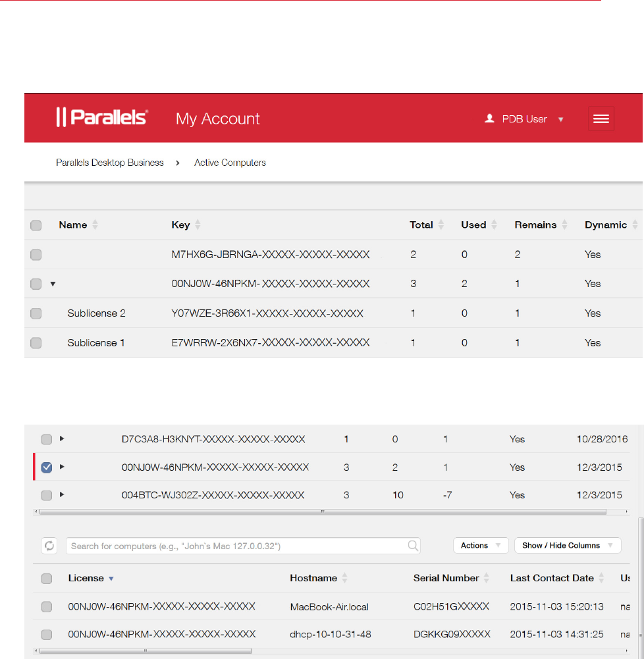The height and width of the screenshot is (659, 644).
Task: Check the M7HX6G-JBRNGA key row checkbox
Action: tap(36, 255)
